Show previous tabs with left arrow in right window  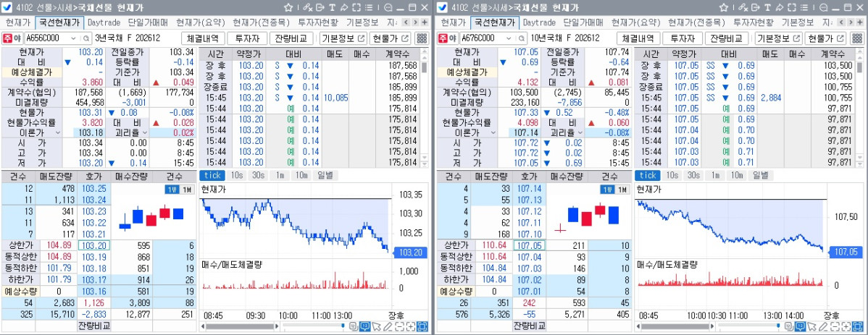[x=841, y=22]
